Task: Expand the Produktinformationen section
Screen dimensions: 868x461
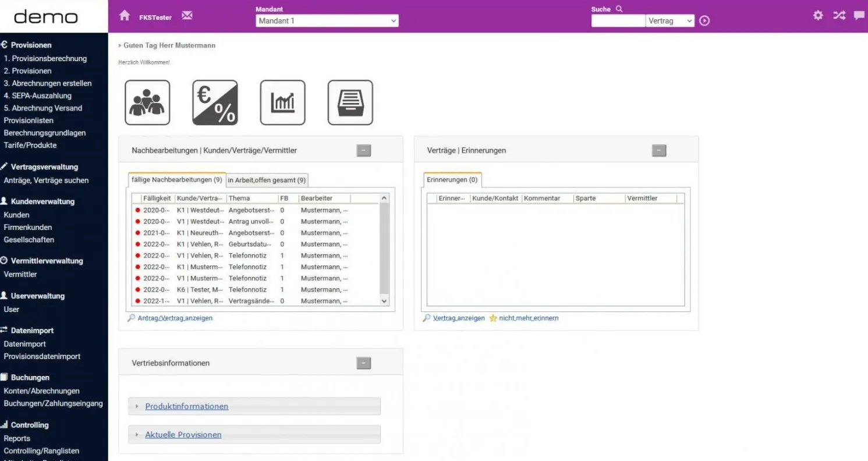Action: (x=186, y=406)
